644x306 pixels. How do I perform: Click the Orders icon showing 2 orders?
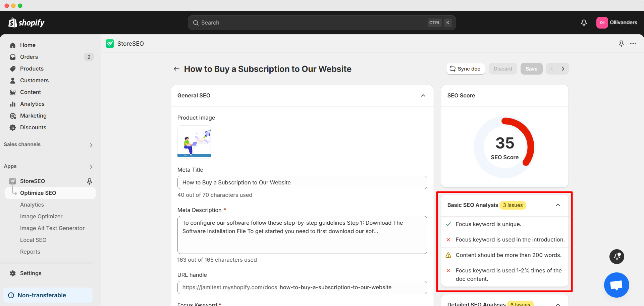12,57
